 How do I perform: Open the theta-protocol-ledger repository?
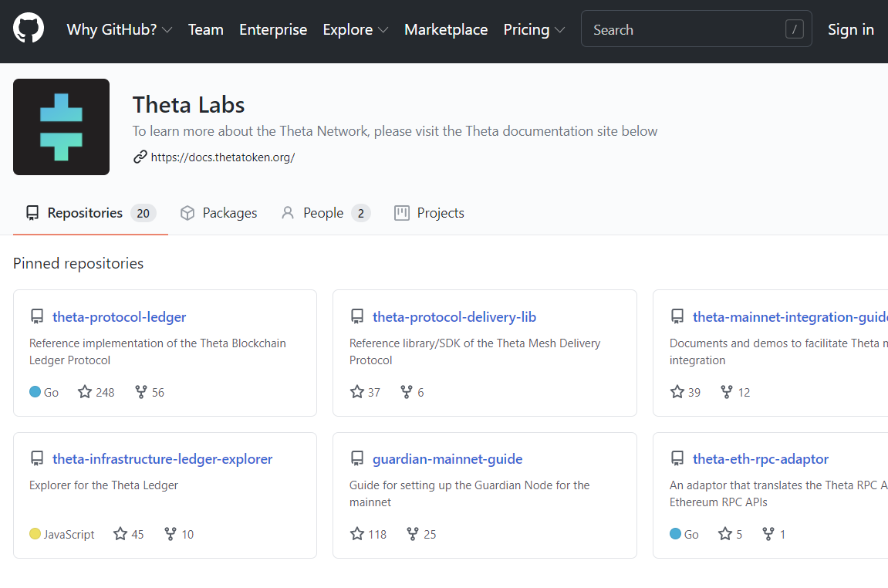[x=119, y=316]
